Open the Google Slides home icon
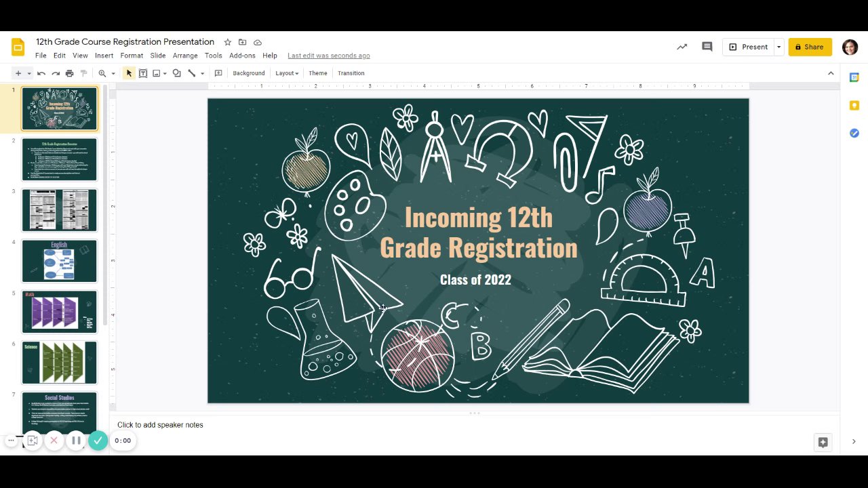 pos(18,47)
